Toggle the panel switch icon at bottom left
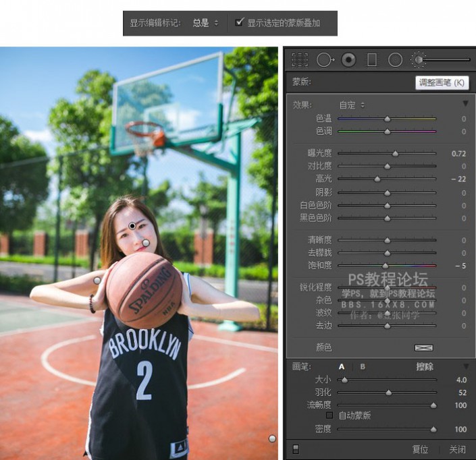 296,449
